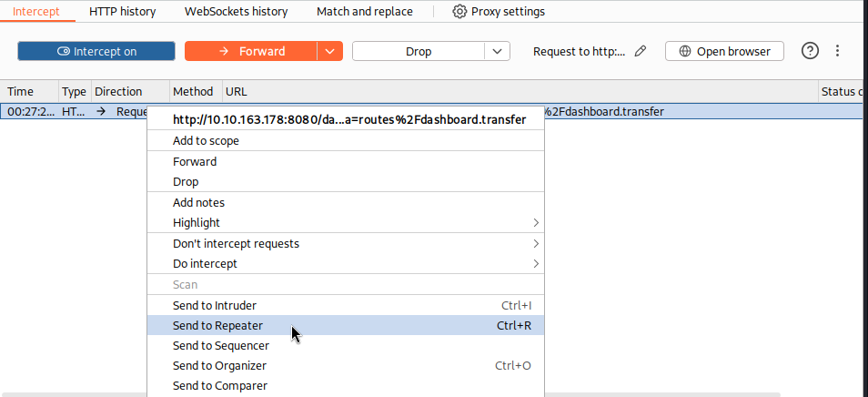Image resolution: width=868 pixels, height=397 pixels.
Task: Toggle the Intercept on switch
Action: (96, 52)
